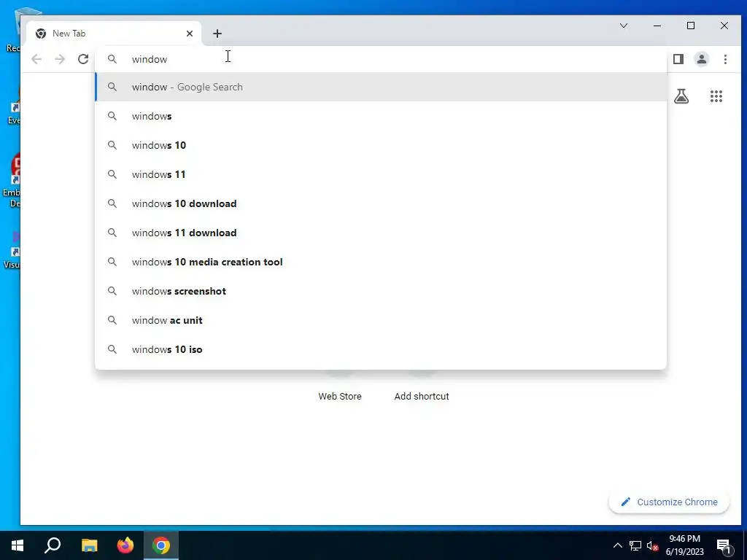
Task: Click the browser back arrow
Action: (x=36, y=59)
